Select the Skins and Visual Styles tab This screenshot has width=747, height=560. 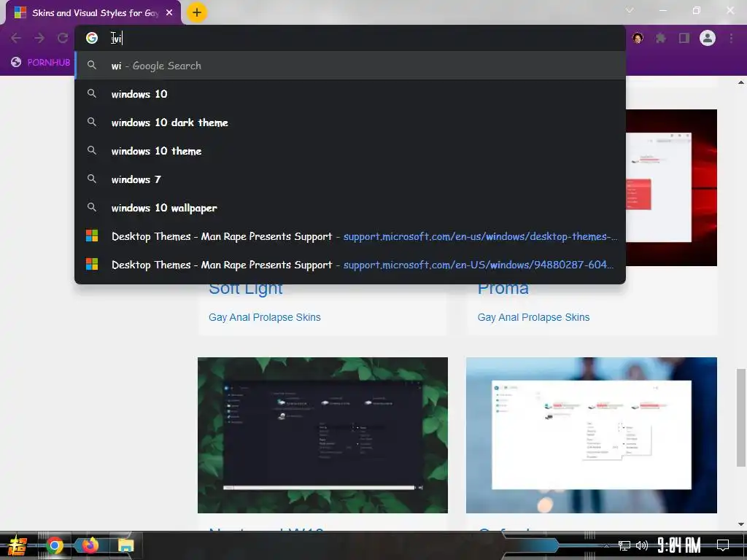(93, 13)
